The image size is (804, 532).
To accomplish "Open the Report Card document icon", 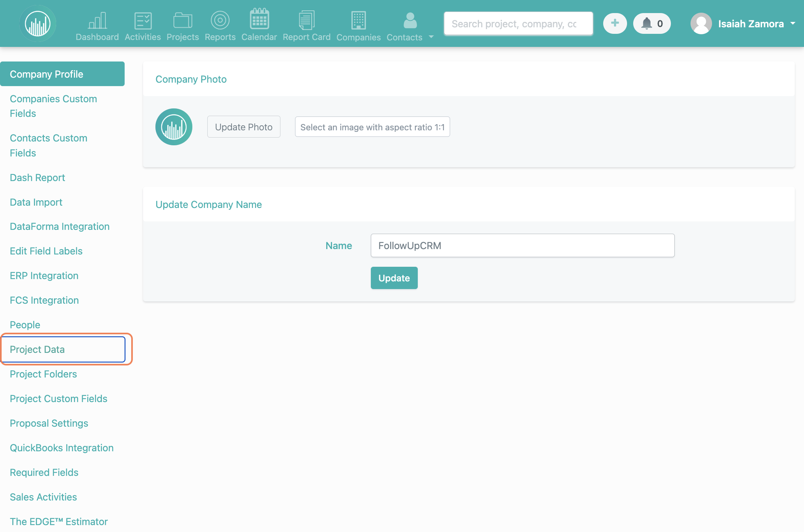I will point(307,20).
